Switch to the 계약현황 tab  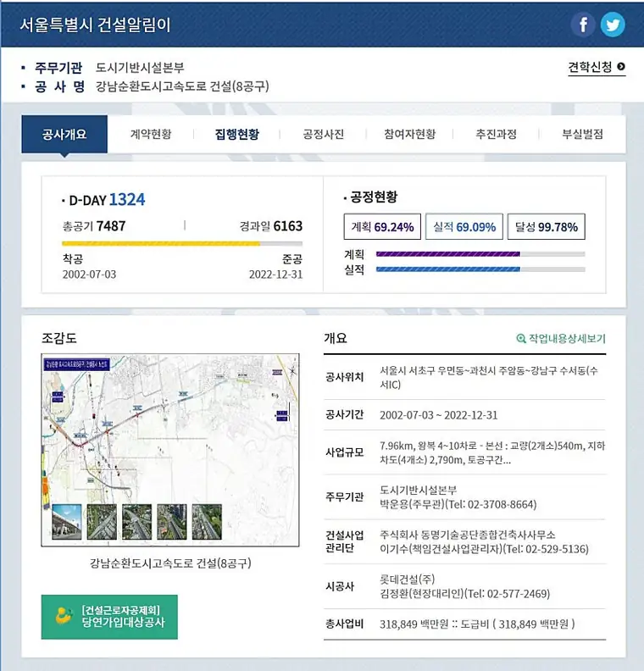tap(151, 134)
